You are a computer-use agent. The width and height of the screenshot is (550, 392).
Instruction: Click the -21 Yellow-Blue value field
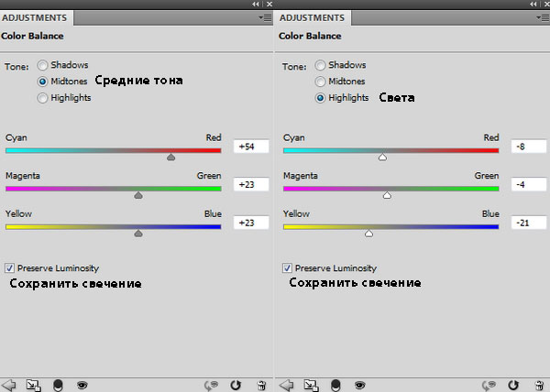coord(529,223)
